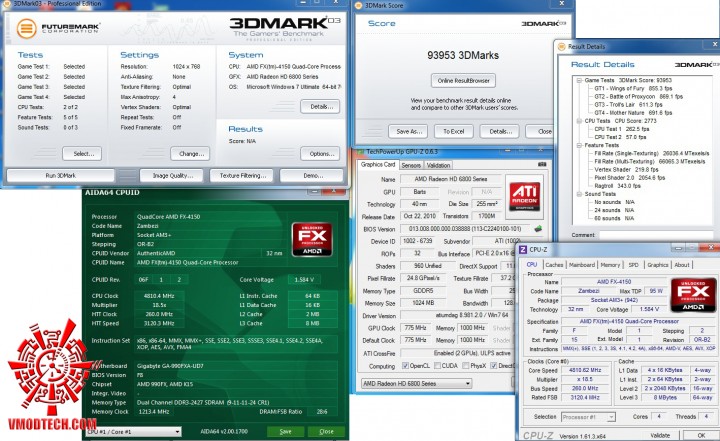Collapse the Sound Tests tree node
720x441 pixels.
pyautogui.click(x=579, y=194)
